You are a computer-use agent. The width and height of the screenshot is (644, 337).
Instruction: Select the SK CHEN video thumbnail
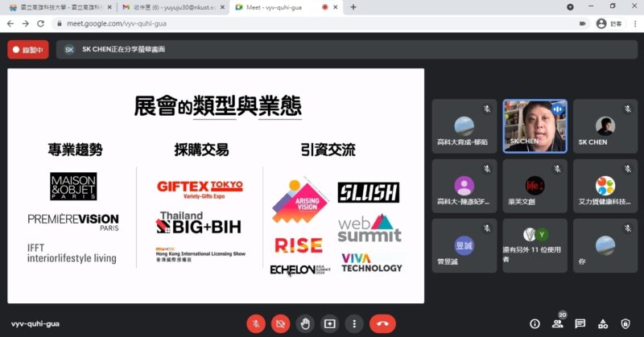(x=535, y=126)
